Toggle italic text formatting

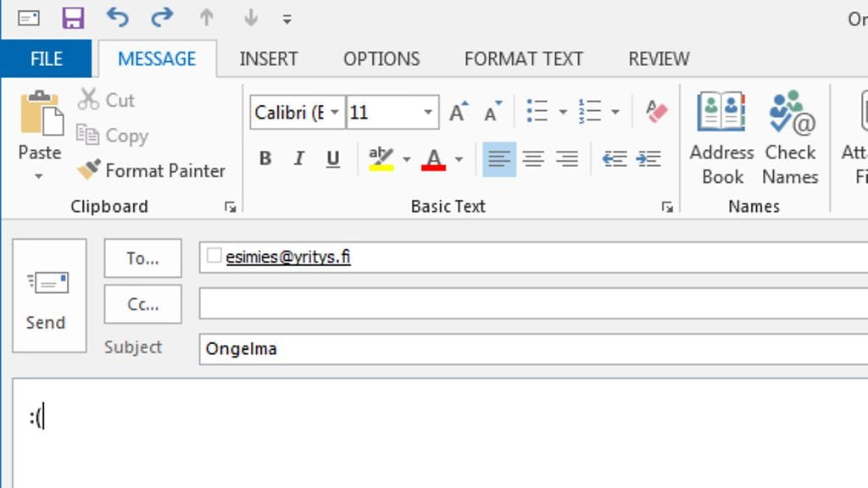pos(298,158)
